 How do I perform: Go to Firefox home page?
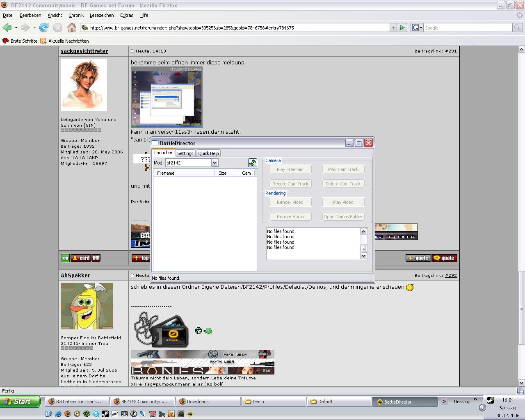coord(72,27)
